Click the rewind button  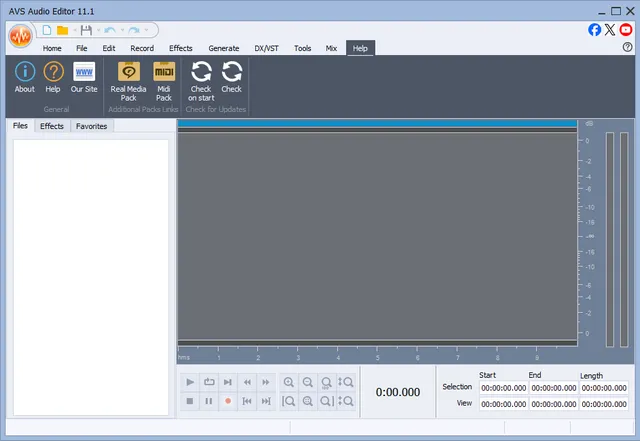pyautogui.click(x=247, y=382)
